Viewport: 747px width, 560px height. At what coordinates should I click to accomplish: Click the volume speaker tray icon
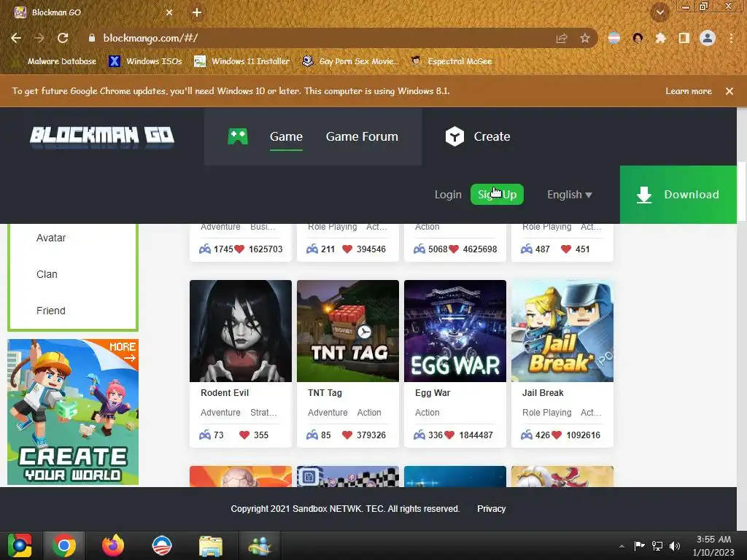coord(675,545)
